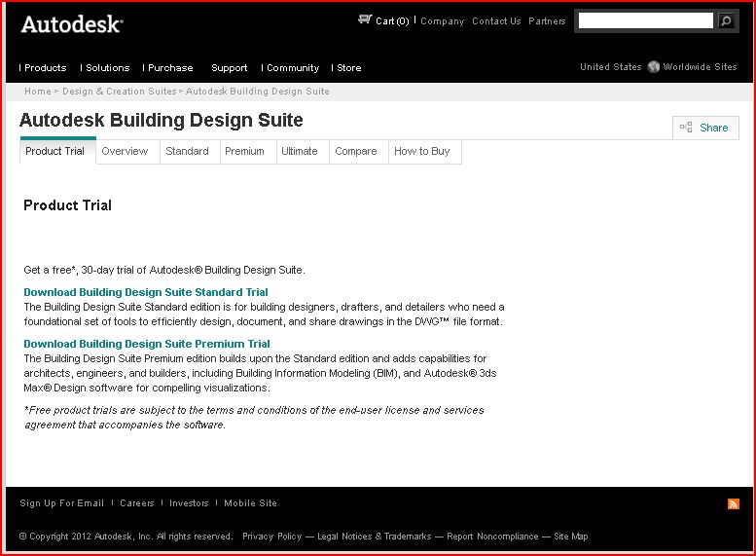Viewport: 756px width, 556px height.
Task: Click the Worldwide Sites globe icon
Action: pos(653,66)
